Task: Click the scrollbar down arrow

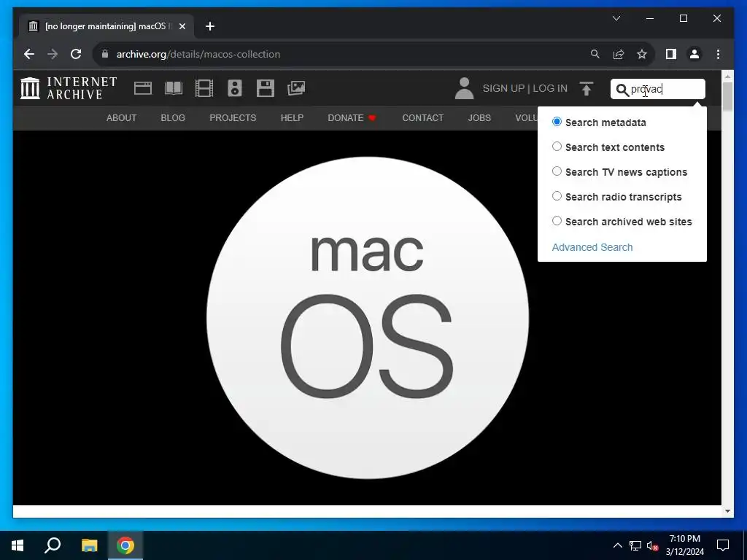Action: (x=727, y=511)
